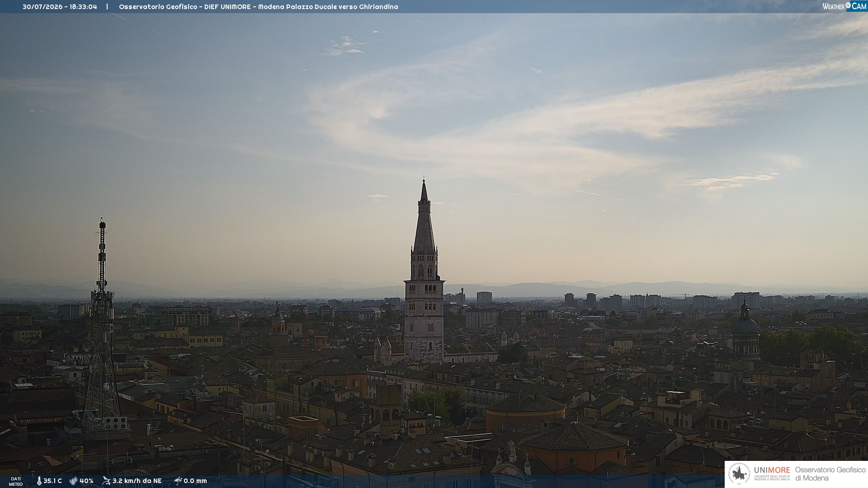
Task: Click the Osservatorio Geofisico camera title
Action: (x=259, y=7)
